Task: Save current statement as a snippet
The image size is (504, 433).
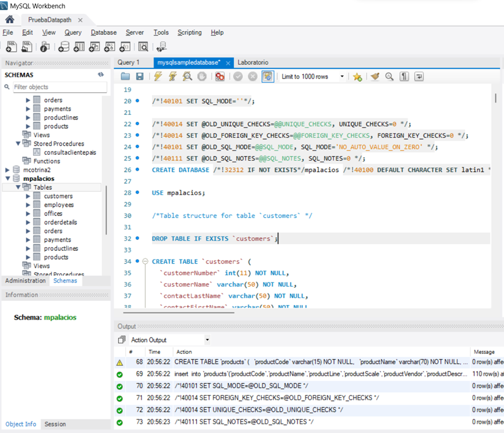Action: pyautogui.click(x=357, y=76)
